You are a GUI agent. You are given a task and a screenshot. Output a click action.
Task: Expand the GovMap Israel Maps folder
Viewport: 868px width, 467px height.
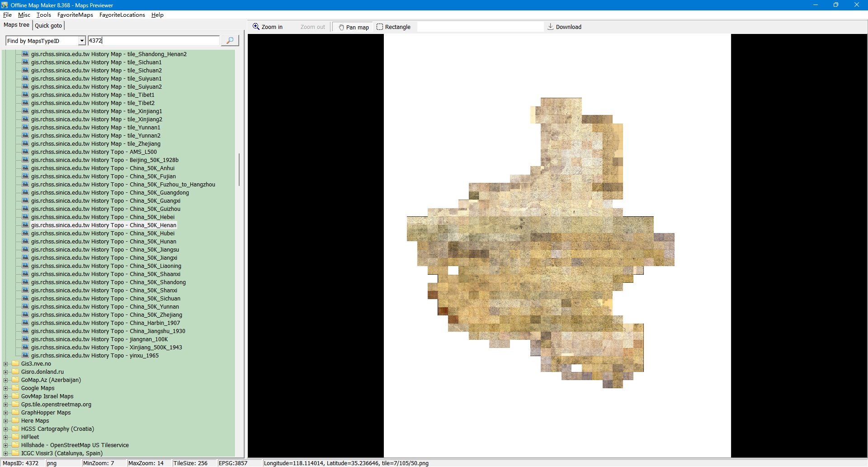point(6,396)
